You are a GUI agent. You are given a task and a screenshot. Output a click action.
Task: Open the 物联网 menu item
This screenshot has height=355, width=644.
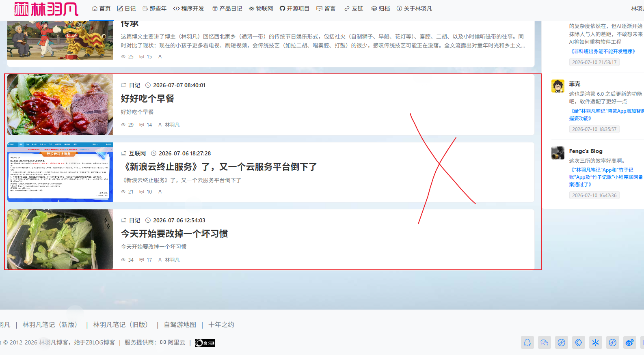261,9
